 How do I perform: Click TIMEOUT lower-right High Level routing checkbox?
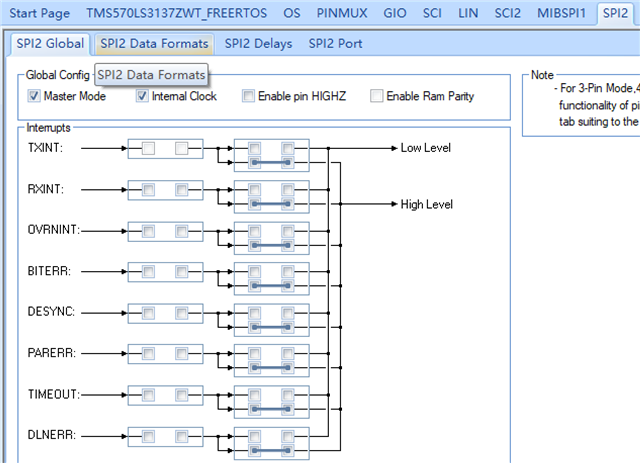288,409
